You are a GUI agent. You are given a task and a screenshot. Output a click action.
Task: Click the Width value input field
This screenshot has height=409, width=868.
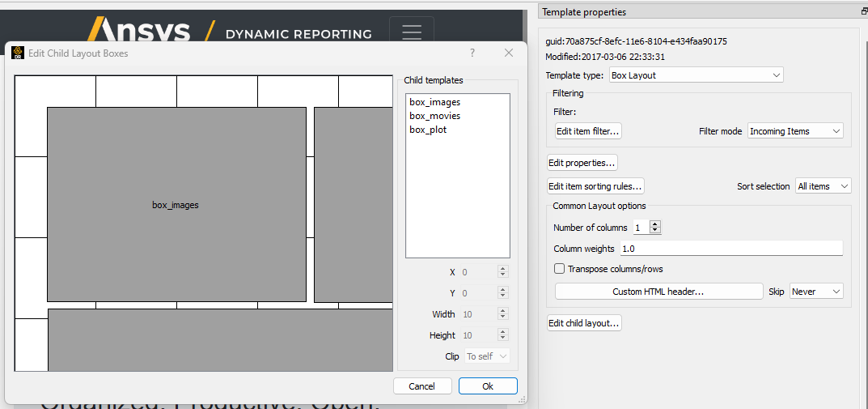[479, 314]
